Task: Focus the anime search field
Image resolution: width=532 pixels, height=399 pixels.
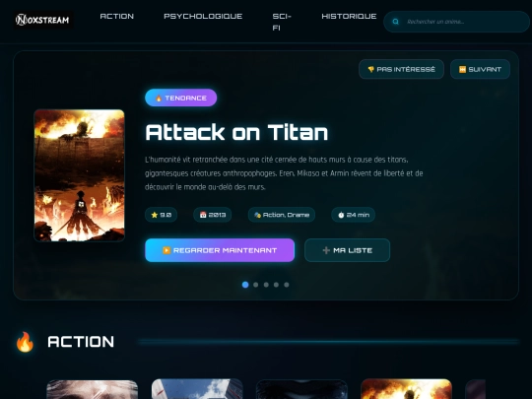Action: pos(456,22)
